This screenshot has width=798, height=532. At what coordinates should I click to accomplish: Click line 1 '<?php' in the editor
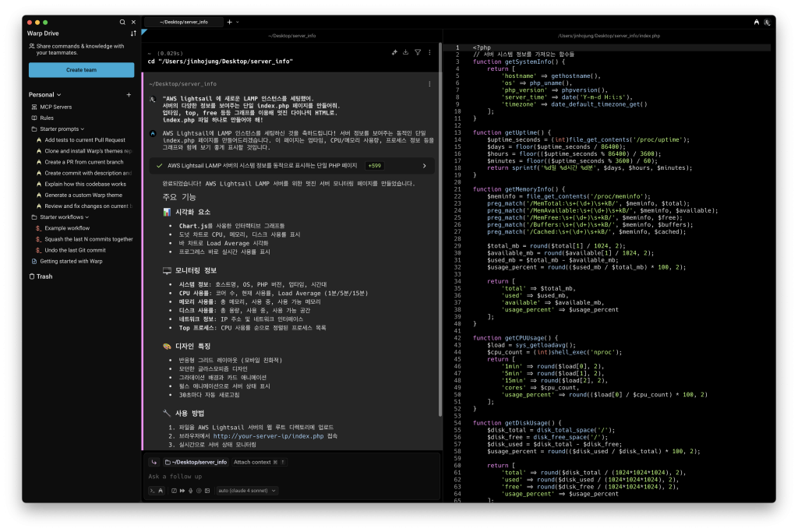click(x=482, y=48)
